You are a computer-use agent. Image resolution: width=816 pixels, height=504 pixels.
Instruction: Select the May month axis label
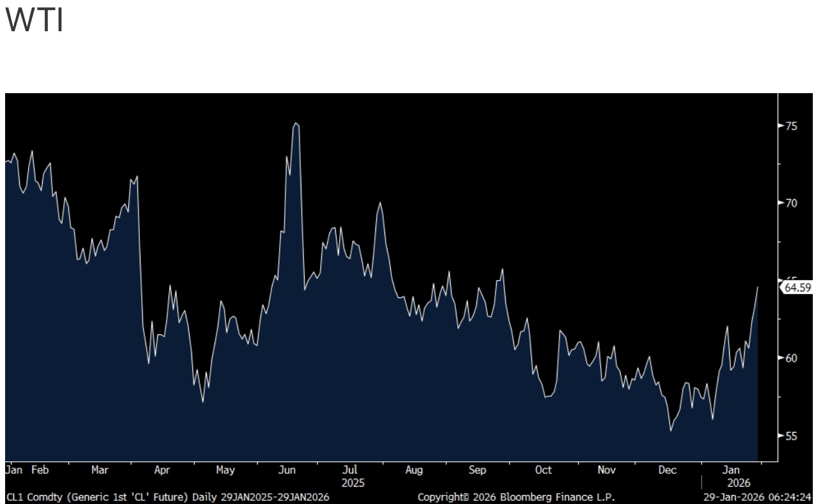(225, 470)
